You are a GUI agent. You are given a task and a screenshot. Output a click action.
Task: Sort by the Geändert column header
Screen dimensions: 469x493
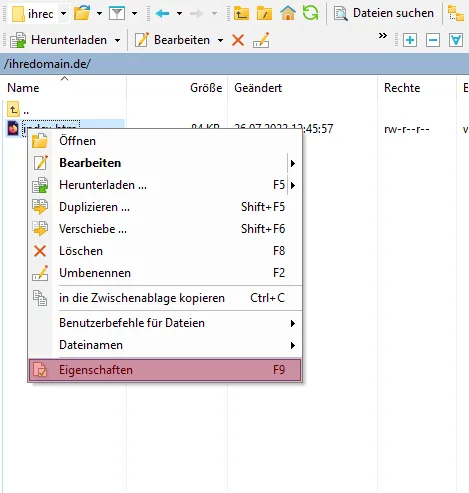(x=303, y=88)
